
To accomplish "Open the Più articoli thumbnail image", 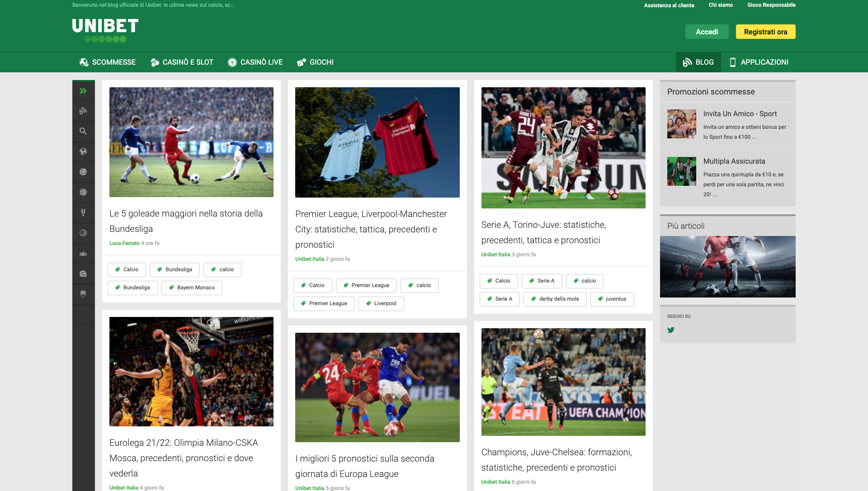I will (728, 267).
